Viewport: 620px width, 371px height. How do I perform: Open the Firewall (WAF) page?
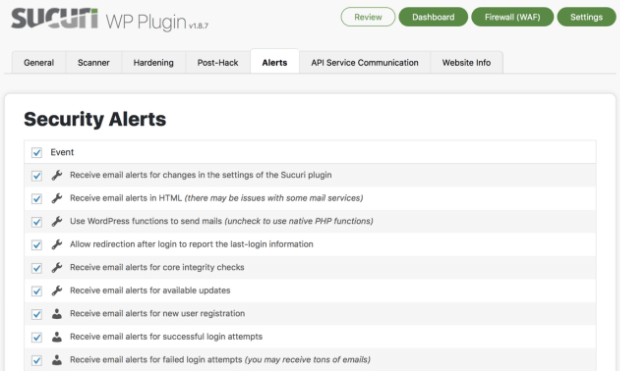click(512, 17)
